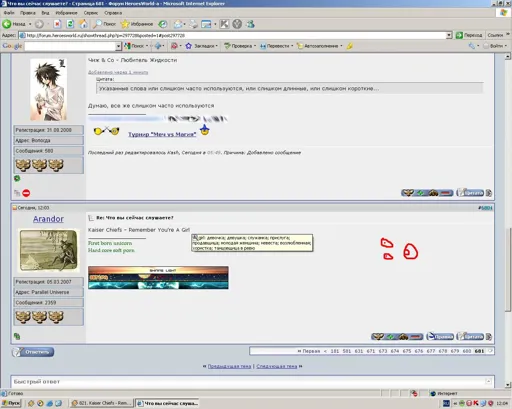This screenshot has width=512, height=409.
Task: Click the Forward navigation arrow
Action: (x=39, y=24)
